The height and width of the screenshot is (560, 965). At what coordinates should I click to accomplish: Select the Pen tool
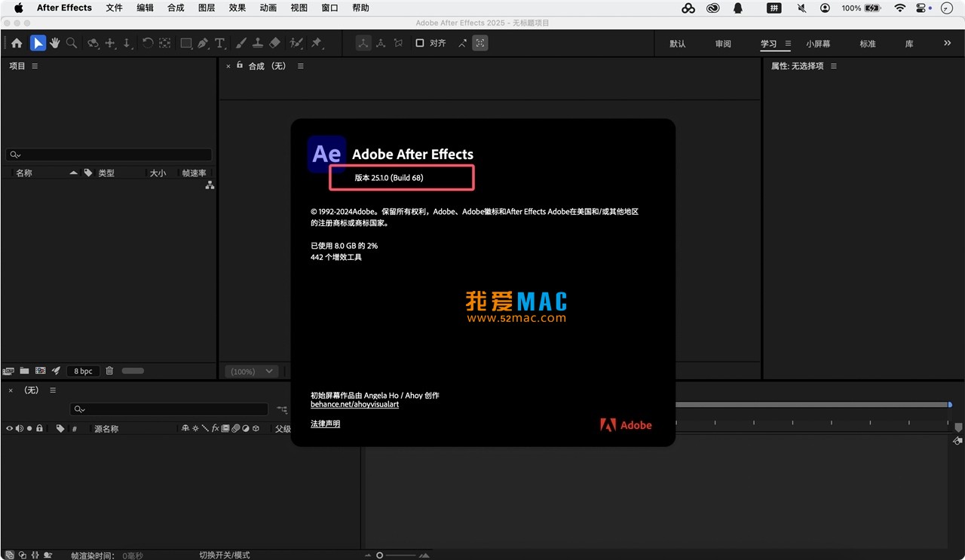tap(203, 43)
